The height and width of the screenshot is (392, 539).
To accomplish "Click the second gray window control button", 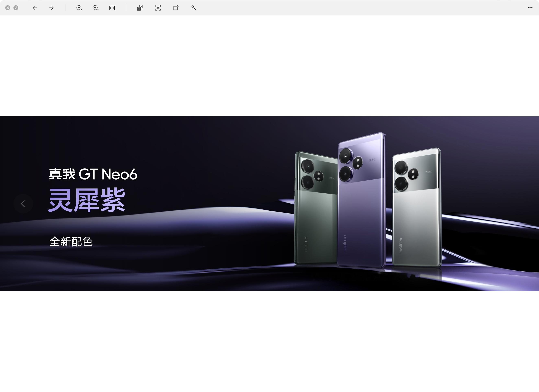I will click(16, 8).
